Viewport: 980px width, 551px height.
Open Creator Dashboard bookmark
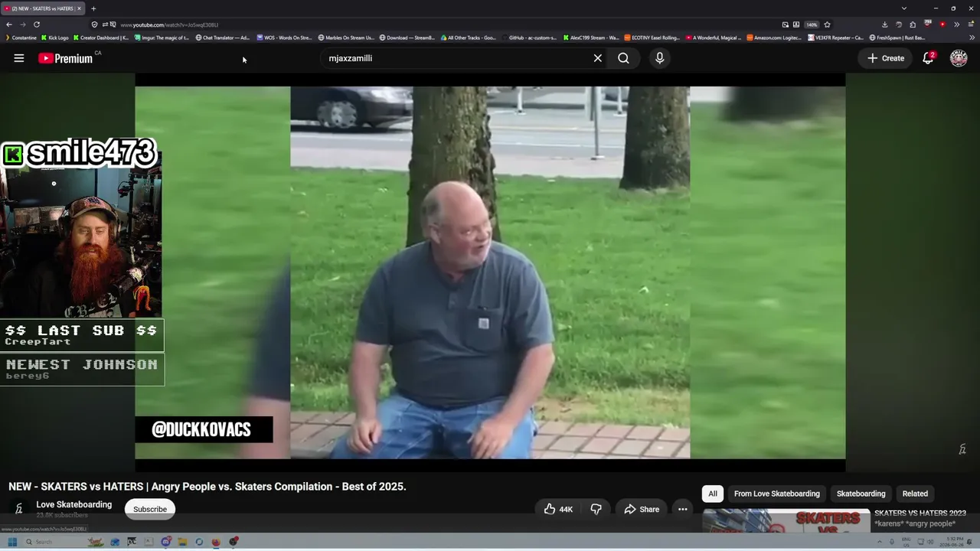click(101, 37)
